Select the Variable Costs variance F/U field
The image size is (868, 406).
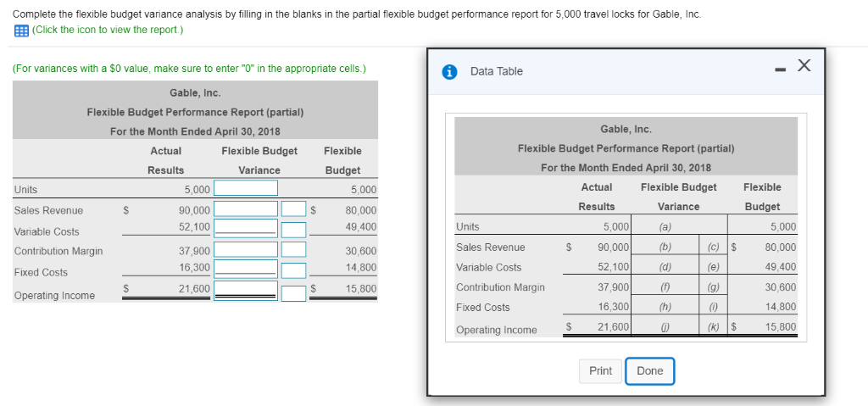click(x=293, y=230)
